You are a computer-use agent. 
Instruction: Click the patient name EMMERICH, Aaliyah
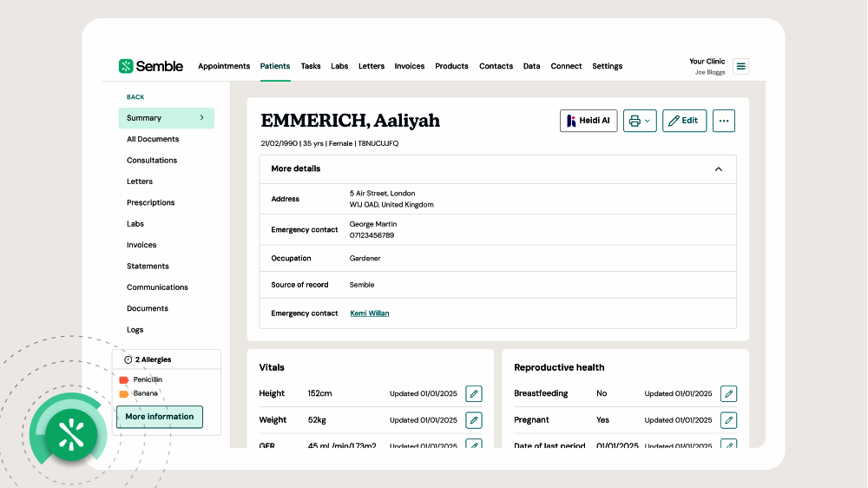(x=351, y=120)
